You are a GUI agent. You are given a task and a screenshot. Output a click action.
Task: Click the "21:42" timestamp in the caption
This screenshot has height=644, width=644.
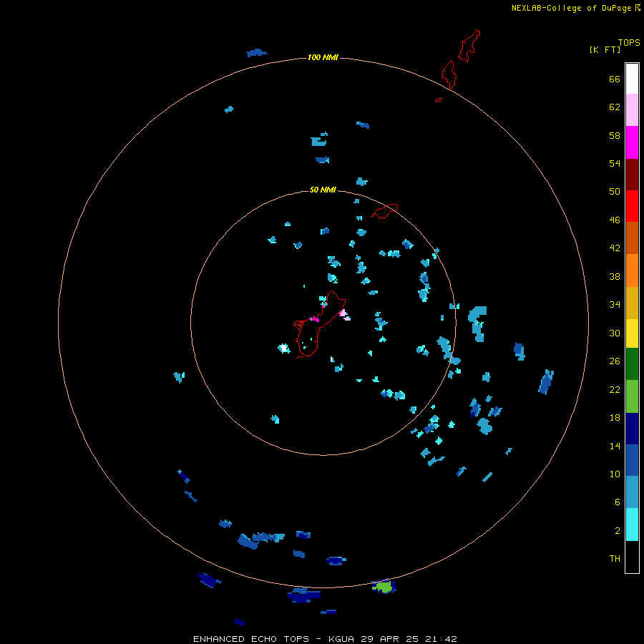point(441,639)
